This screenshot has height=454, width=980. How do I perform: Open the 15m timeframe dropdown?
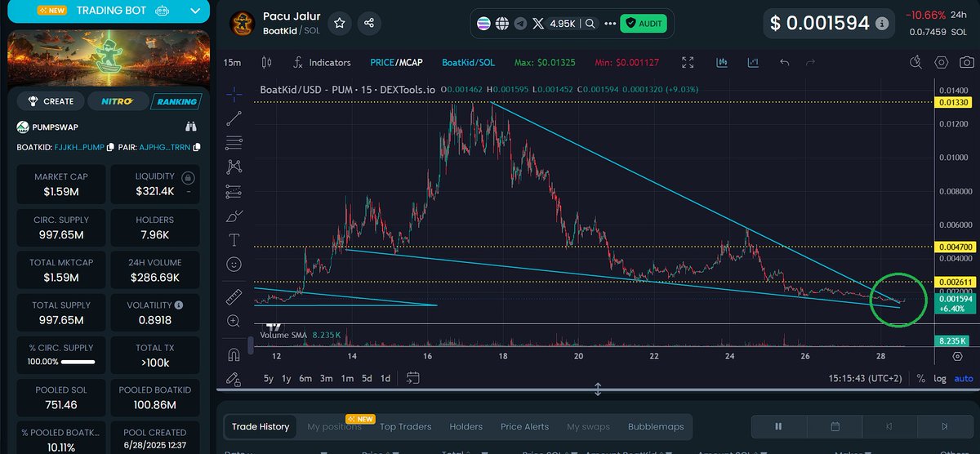tap(233, 62)
